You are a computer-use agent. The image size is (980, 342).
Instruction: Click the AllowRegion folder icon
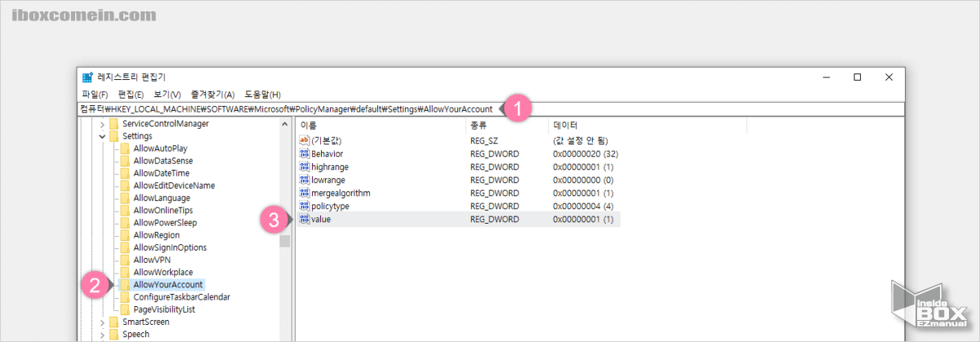click(x=125, y=235)
